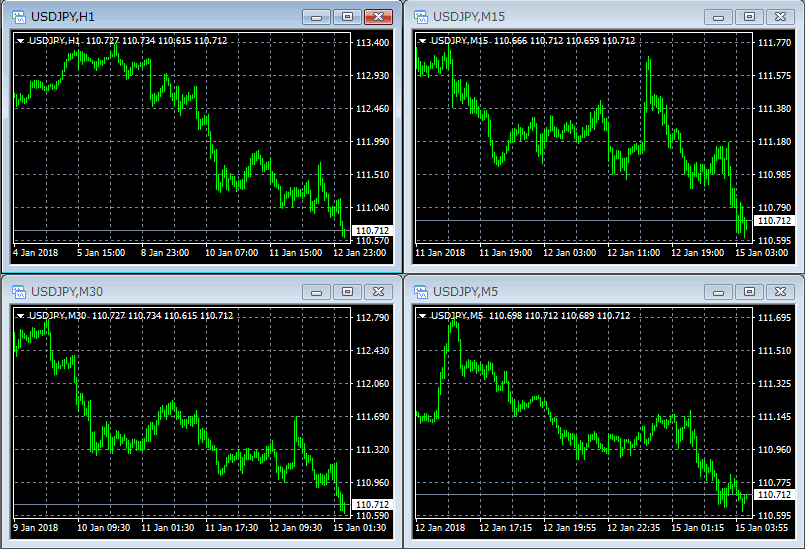This screenshot has height=549, width=805.
Task: Select the USDJPY,M5 window title bar text
Action: (465, 292)
